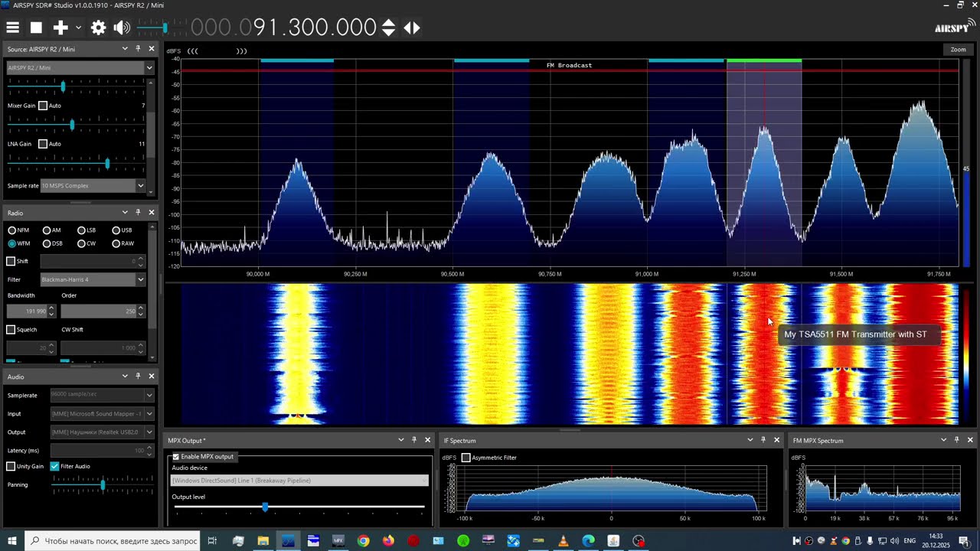The image size is (980, 551).
Task: Pin the Radio panel
Action: pos(138,213)
